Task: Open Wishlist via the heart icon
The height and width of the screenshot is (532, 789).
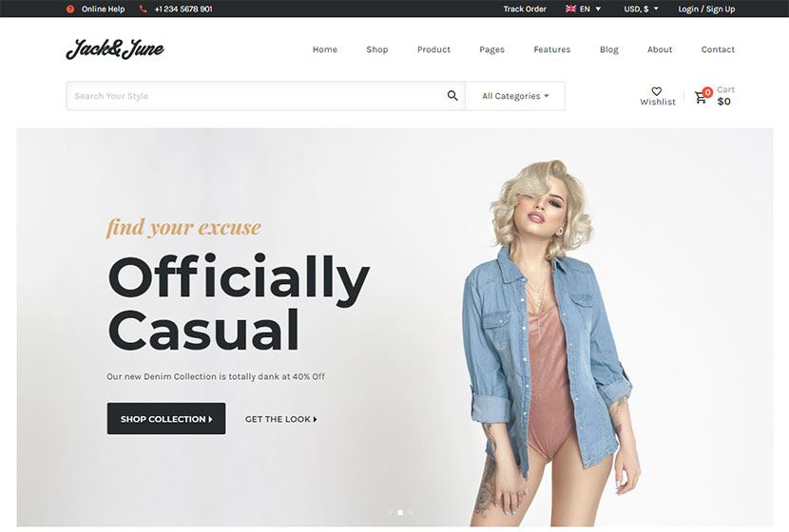Action: (x=656, y=91)
